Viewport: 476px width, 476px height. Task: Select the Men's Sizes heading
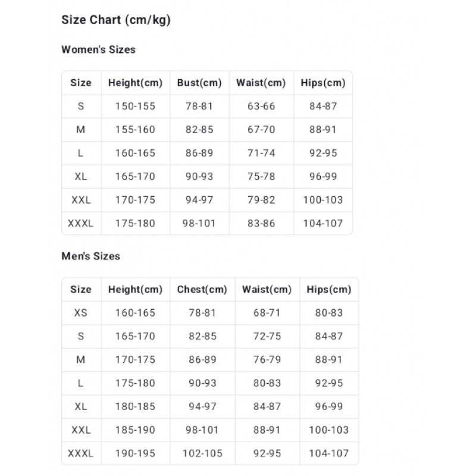[90, 256]
